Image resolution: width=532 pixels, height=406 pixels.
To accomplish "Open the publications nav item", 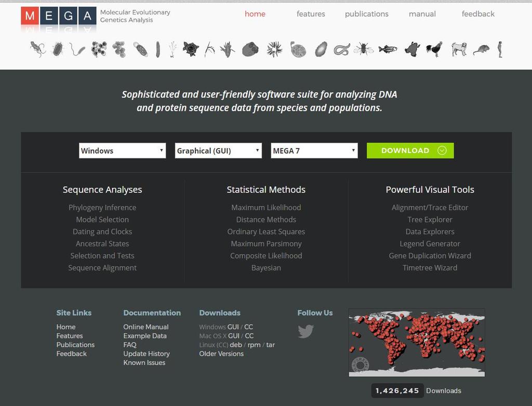I will click(367, 14).
